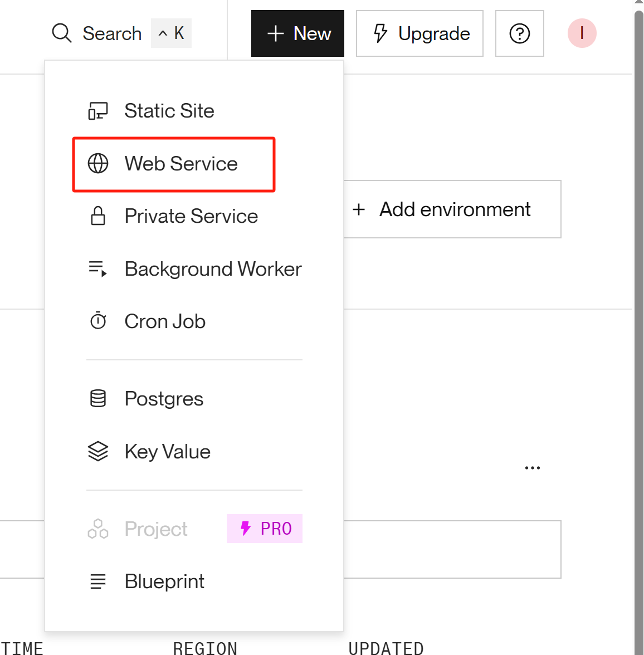Viewport: 644px width, 655px height.
Task: Open the three-dot more options menu
Action: [x=533, y=468]
